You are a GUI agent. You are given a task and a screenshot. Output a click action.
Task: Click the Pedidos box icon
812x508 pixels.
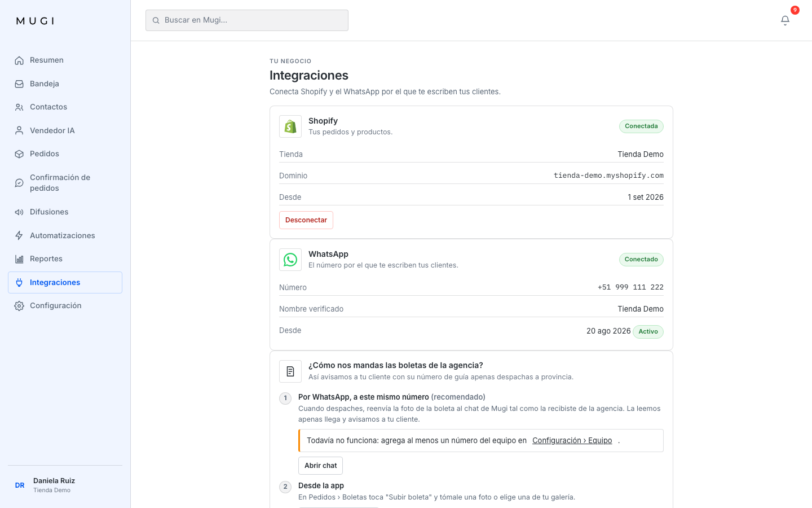point(19,154)
